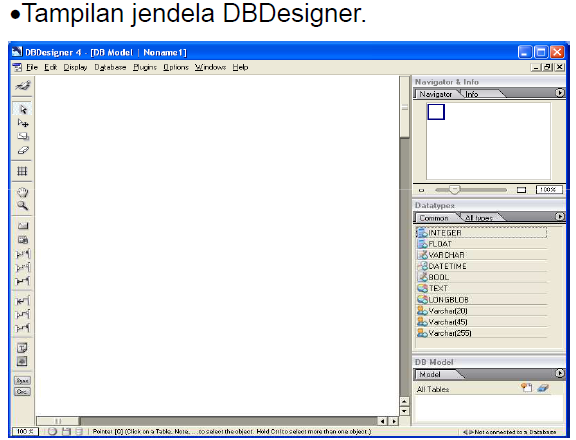Image resolution: width=576 pixels, height=440 pixels.
Task: Select the New Table tool
Action: pyautogui.click(x=23, y=240)
